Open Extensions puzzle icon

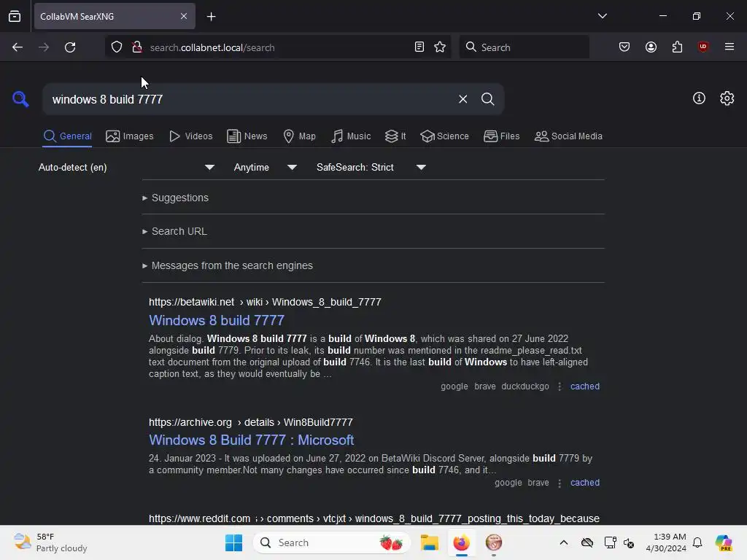pos(677,47)
